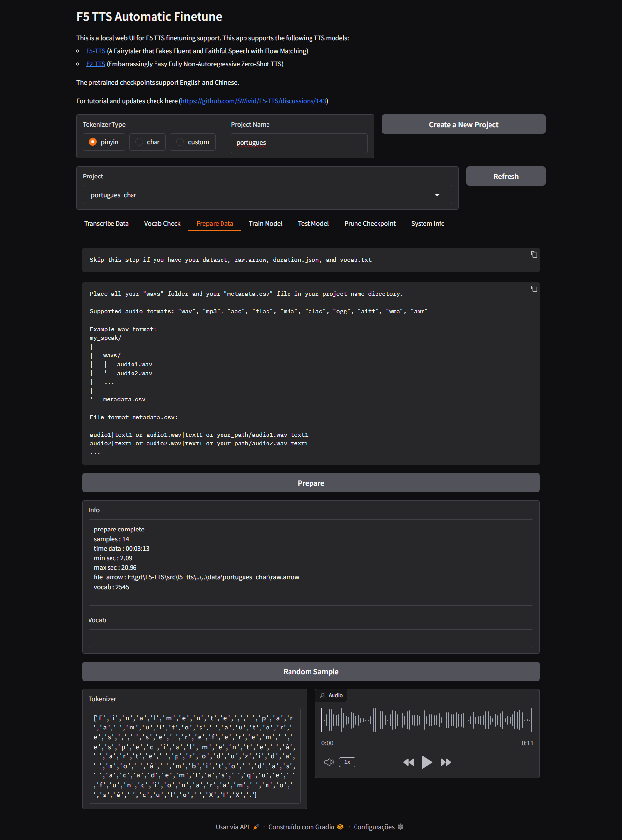
Task: Focus the Project Name input field
Action: pos(299,143)
